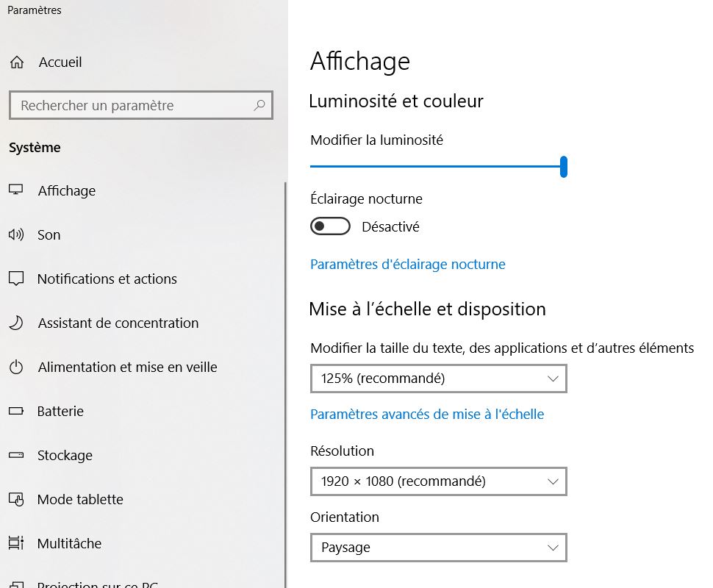Click the Accueil home icon
713x588 pixels.
[x=16, y=62]
